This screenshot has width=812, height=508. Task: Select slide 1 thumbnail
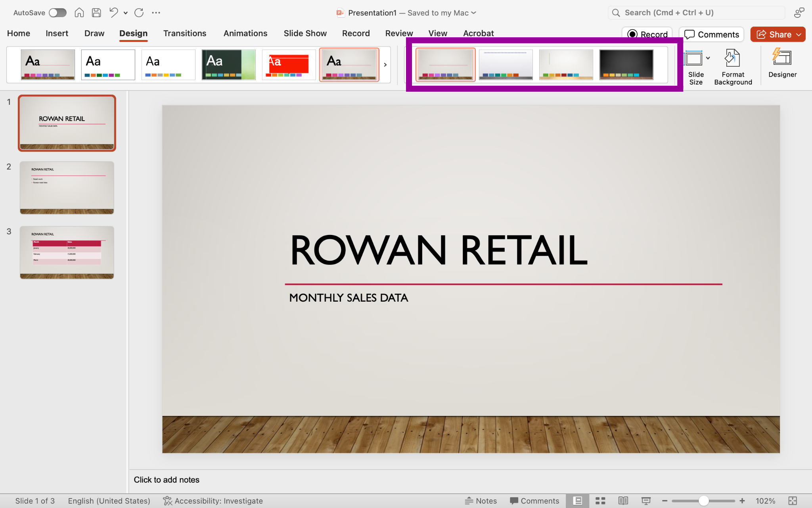coord(67,123)
